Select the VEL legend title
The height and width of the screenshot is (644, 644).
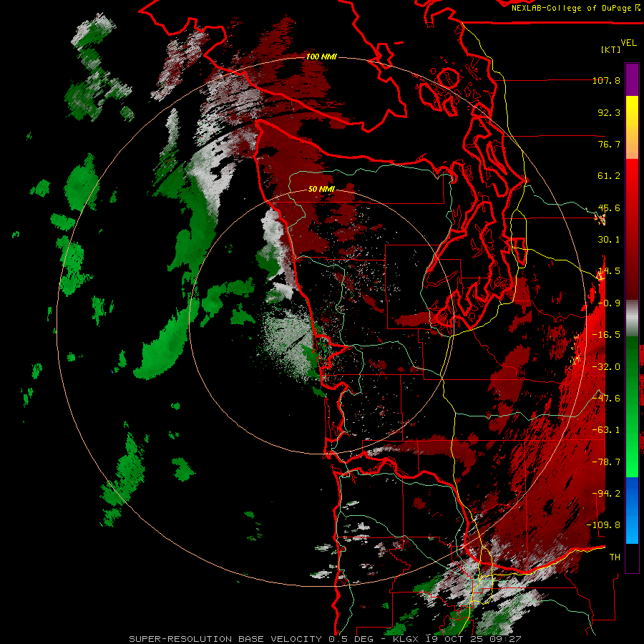[x=628, y=43]
